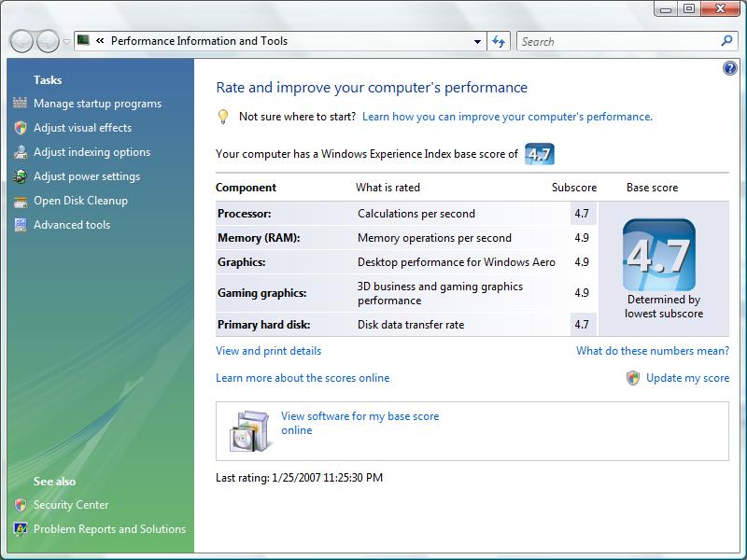Select the Processor row label
This screenshot has height=560, width=747.
tap(244, 214)
